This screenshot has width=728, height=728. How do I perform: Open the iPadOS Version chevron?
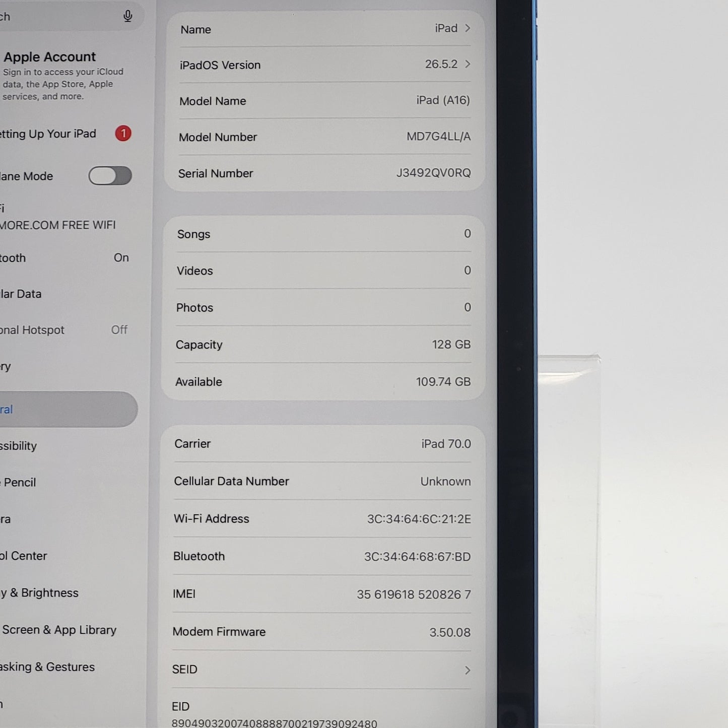(x=468, y=64)
